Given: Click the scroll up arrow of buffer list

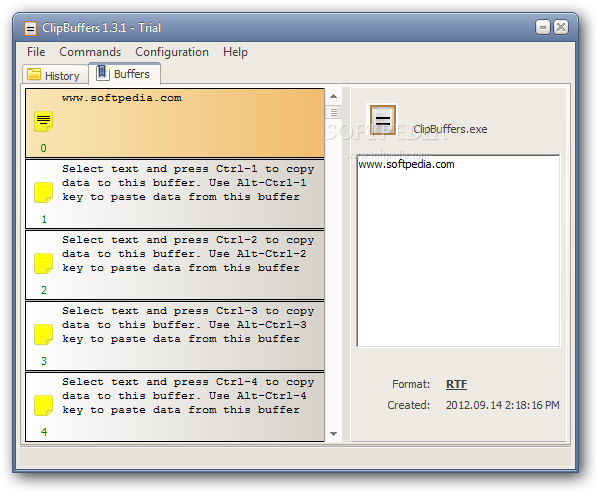Looking at the screenshot, I should click(333, 96).
